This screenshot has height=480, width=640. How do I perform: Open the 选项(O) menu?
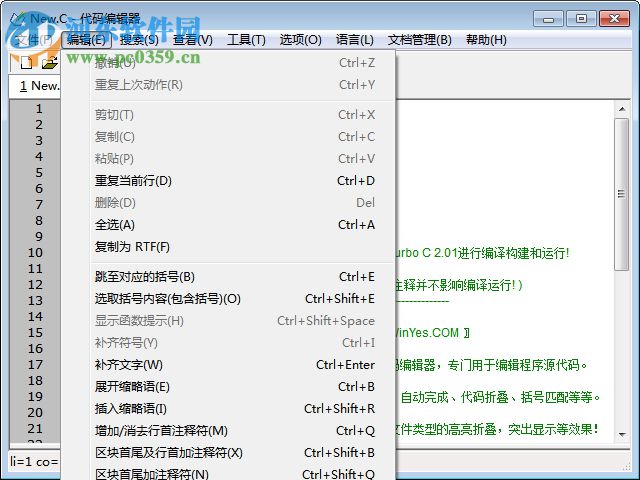[x=300, y=40]
